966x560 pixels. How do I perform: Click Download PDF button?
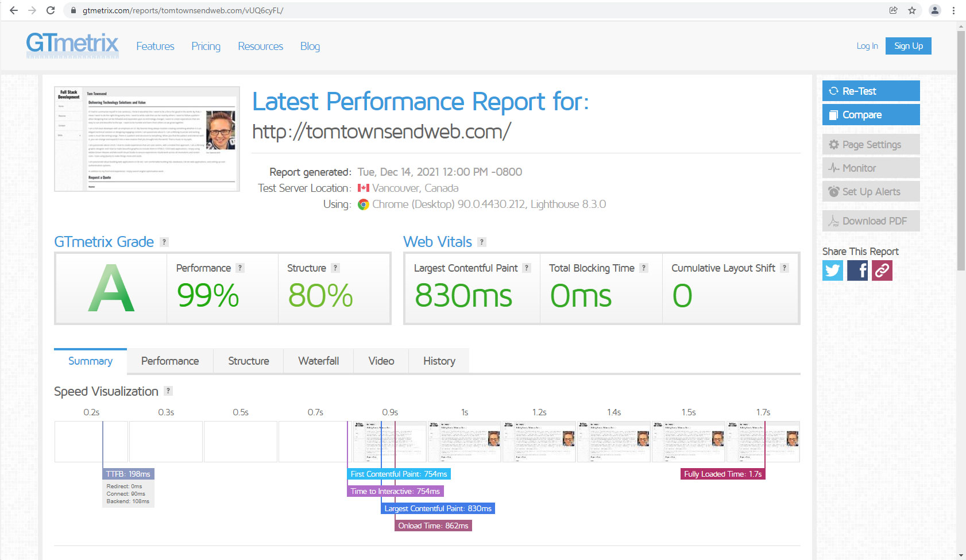(871, 221)
